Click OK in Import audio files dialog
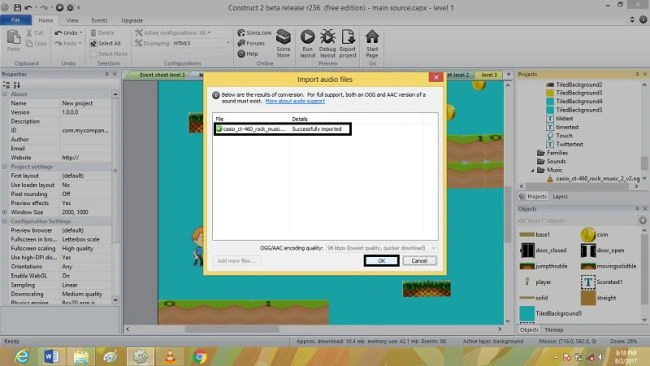The height and width of the screenshot is (366, 650). (x=381, y=261)
